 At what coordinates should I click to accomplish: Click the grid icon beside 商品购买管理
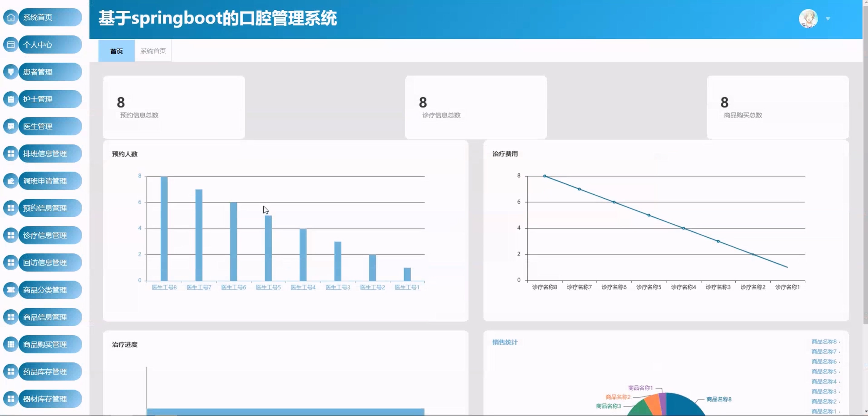point(11,344)
